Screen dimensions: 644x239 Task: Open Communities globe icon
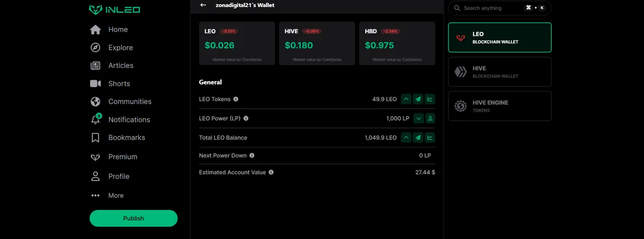96,102
